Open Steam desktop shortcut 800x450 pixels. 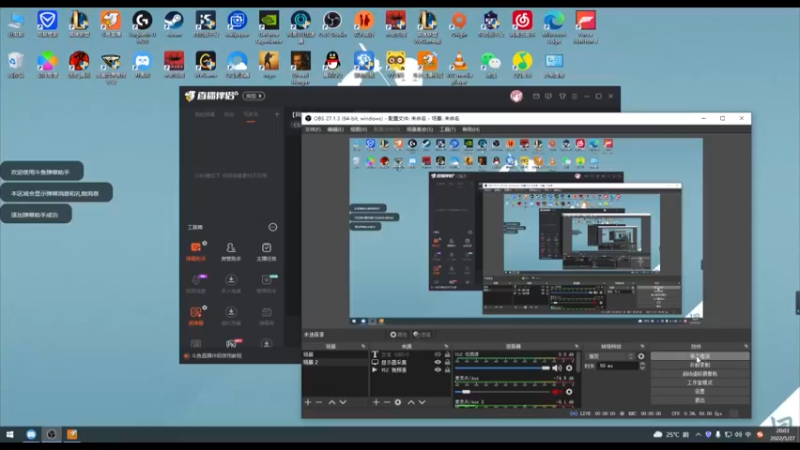pyautogui.click(x=174, y=24)
